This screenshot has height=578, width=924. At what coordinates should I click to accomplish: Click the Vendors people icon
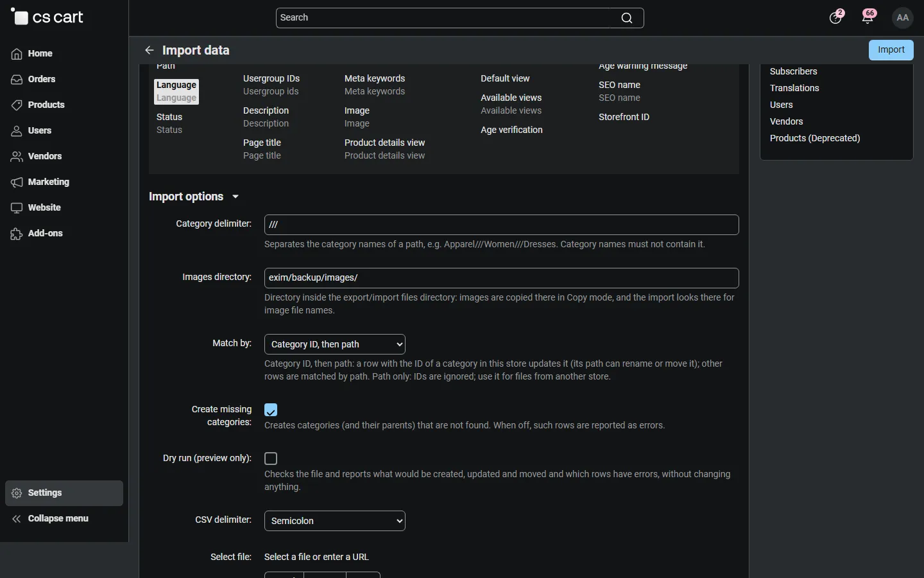[17, 157]
